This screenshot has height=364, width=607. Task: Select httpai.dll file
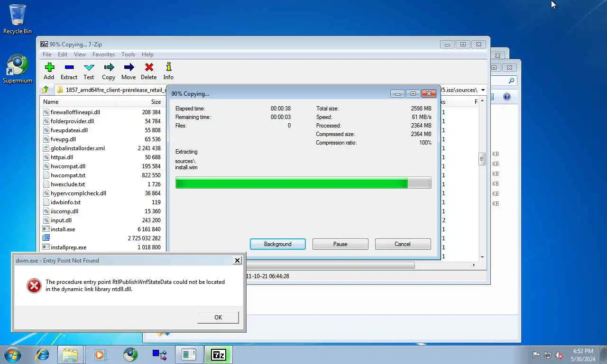(x=62, y=157)
